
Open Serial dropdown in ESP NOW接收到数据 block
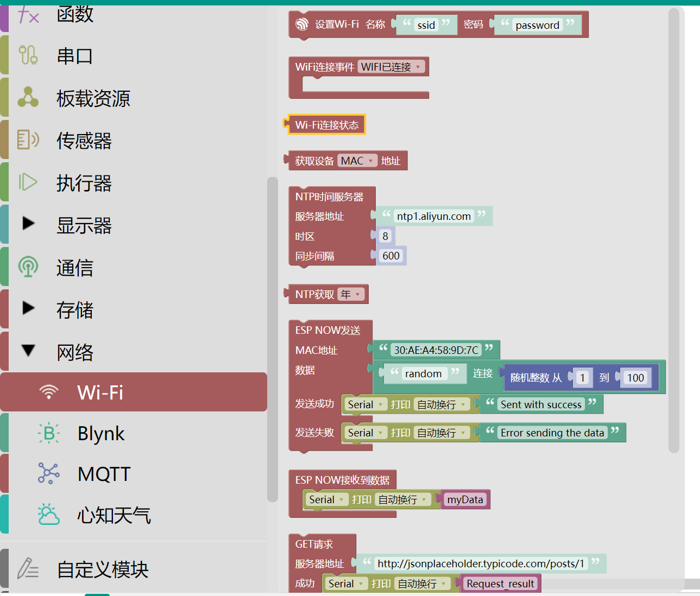(x=327, y=499)
